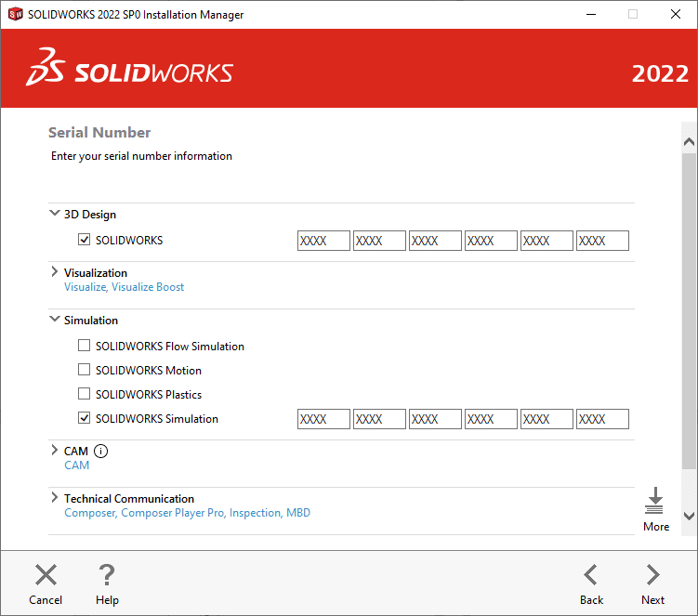Click the Composer, Composer Player Pro link
Viewport: 698px width, 616px height.
click(144, 513)
